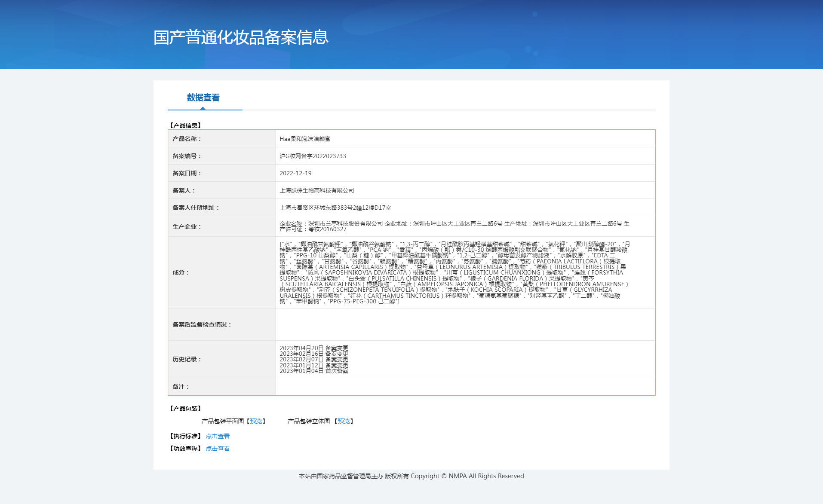Click the 2023年04月20日 备案变更 entry

coord(314,348)
